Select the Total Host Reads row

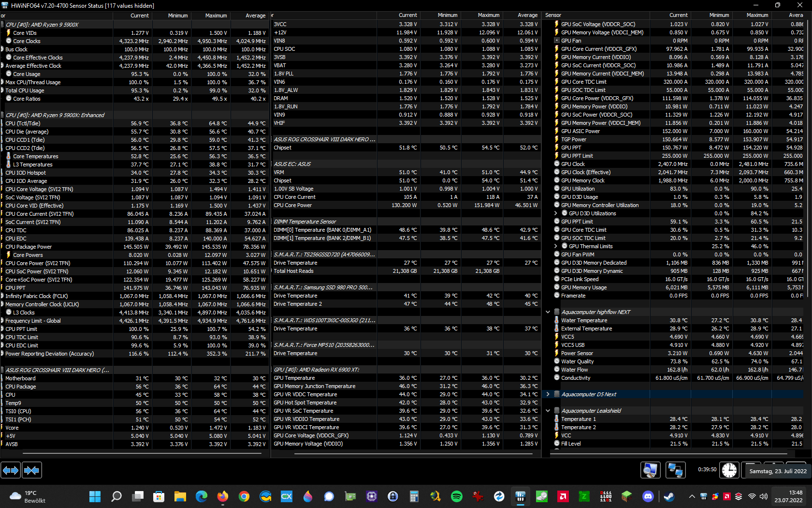(x=406, y=271)
